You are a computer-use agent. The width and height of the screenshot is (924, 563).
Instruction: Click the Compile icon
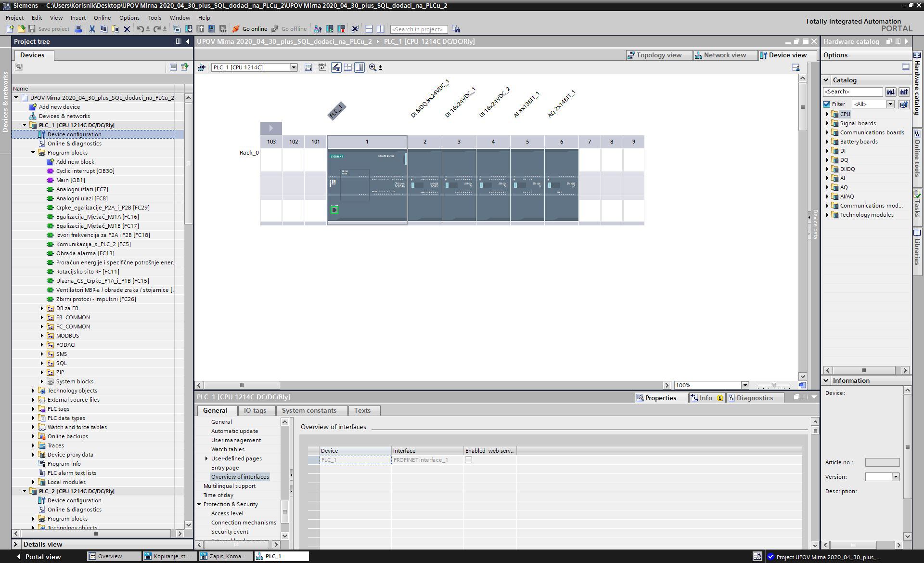(177, 29)
